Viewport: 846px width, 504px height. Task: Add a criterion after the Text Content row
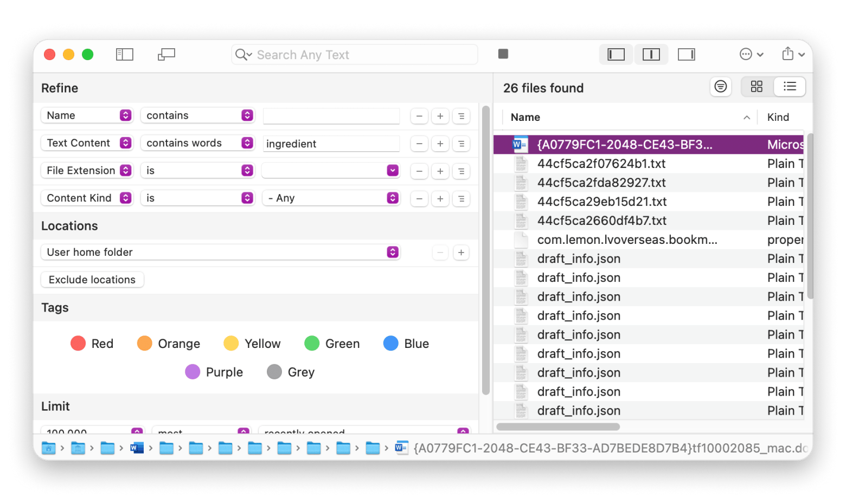pyautogui.click(x=440, y=144)
